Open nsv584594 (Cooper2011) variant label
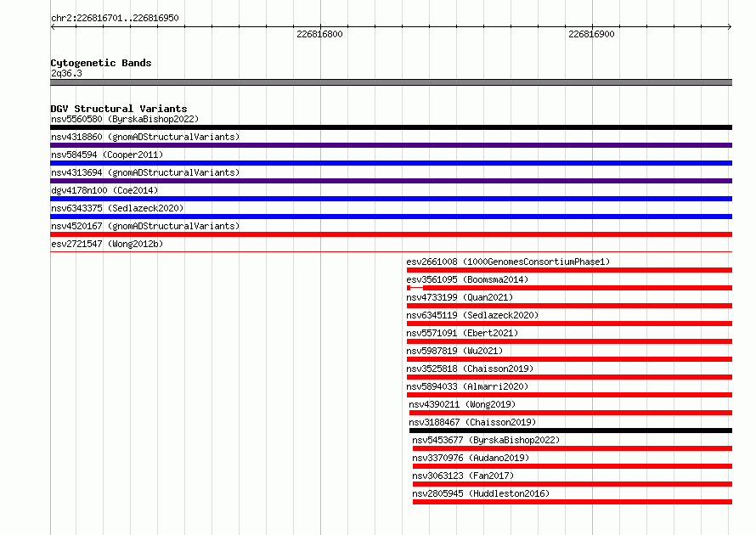 point(107,155)
